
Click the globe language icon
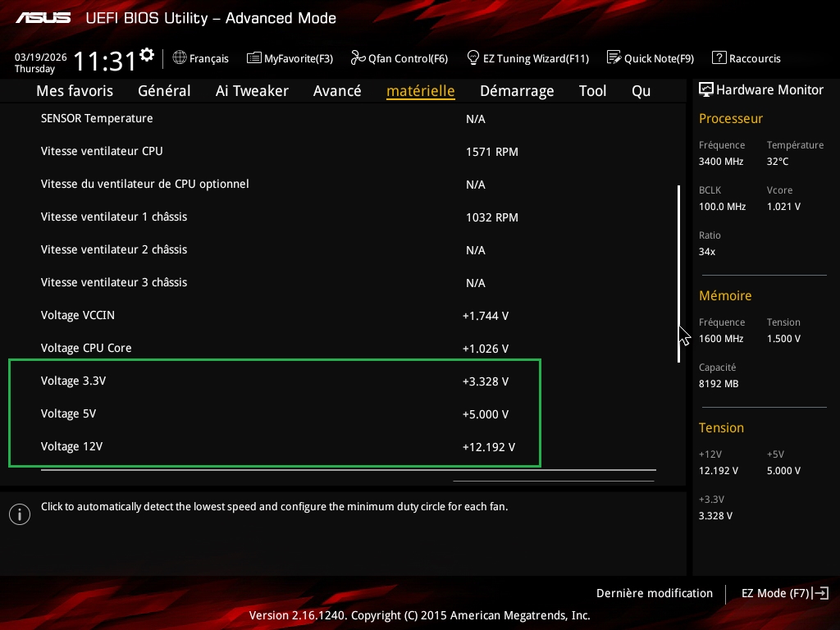pyautogui.click(x=180, y=57)
